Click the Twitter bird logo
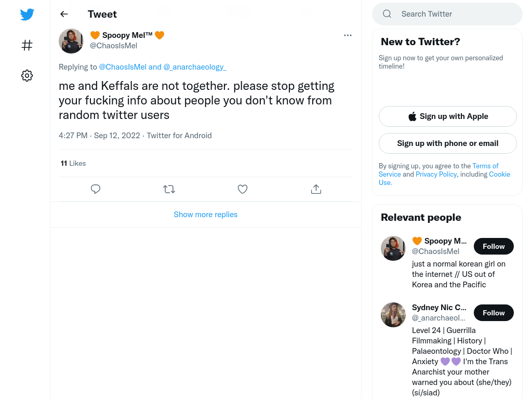This screenshot has height=399, width=532. [x=27, y=14]
